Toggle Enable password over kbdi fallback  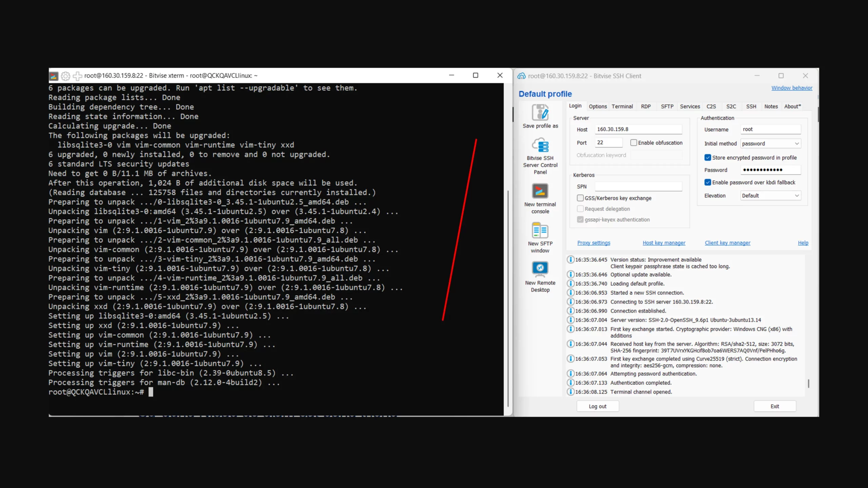click(708, 182)
